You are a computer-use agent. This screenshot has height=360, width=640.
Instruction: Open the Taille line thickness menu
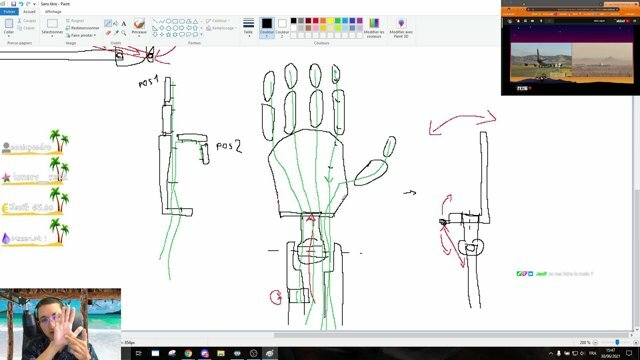(248, 27)
